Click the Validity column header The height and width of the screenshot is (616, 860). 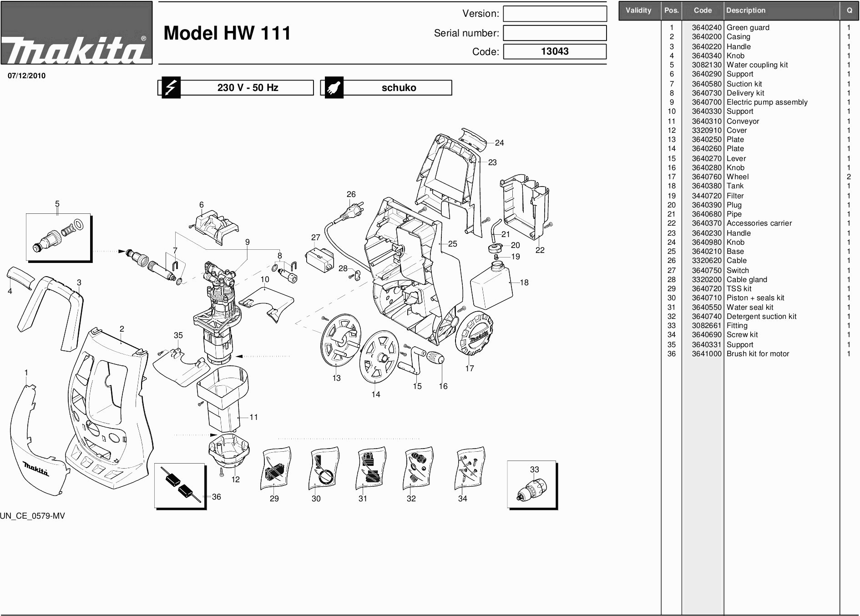click(638, 10)
